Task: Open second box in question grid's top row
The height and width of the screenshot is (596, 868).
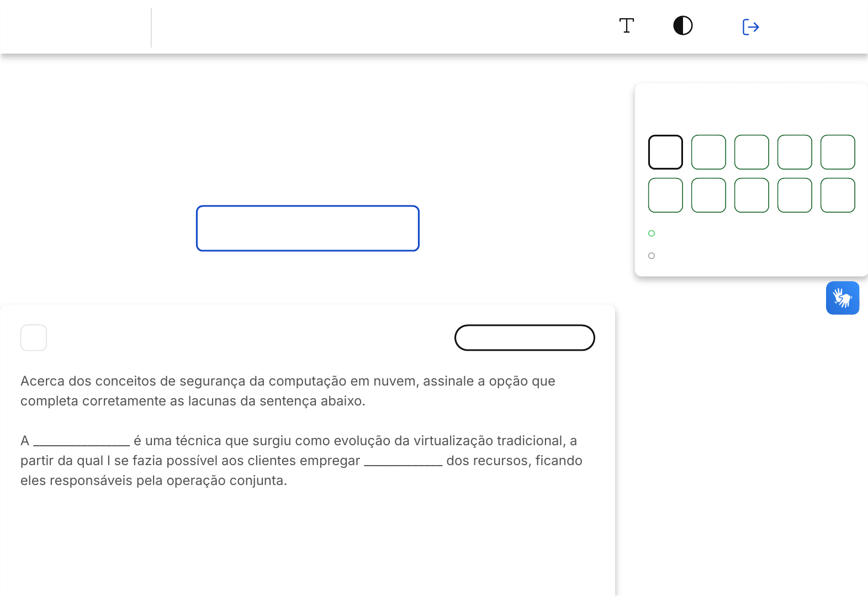Action: (x=708, y=152)
